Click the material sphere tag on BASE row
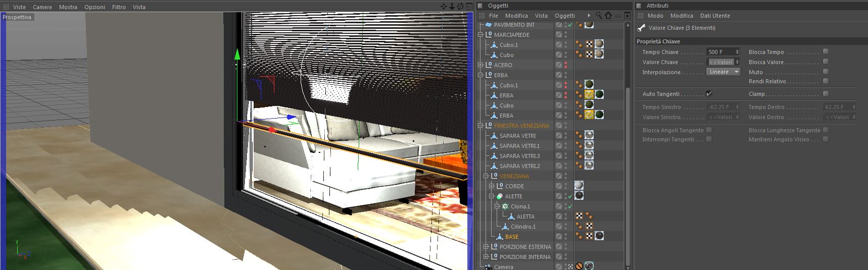Viewport: 868px width, 270px height. click(599, 236)
